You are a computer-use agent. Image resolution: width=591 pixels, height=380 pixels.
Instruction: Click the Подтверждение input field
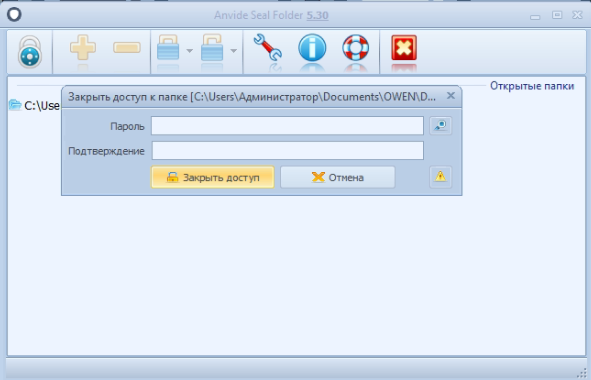pos(288,150)
